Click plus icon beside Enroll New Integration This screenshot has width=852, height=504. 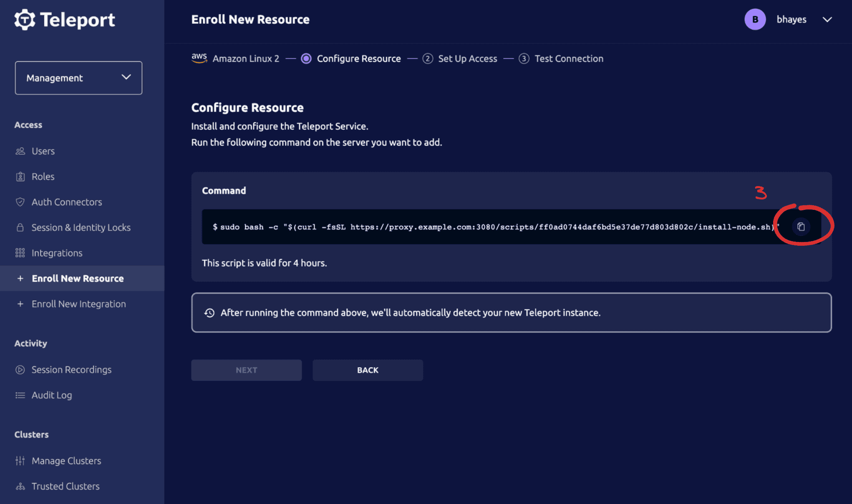20,304
